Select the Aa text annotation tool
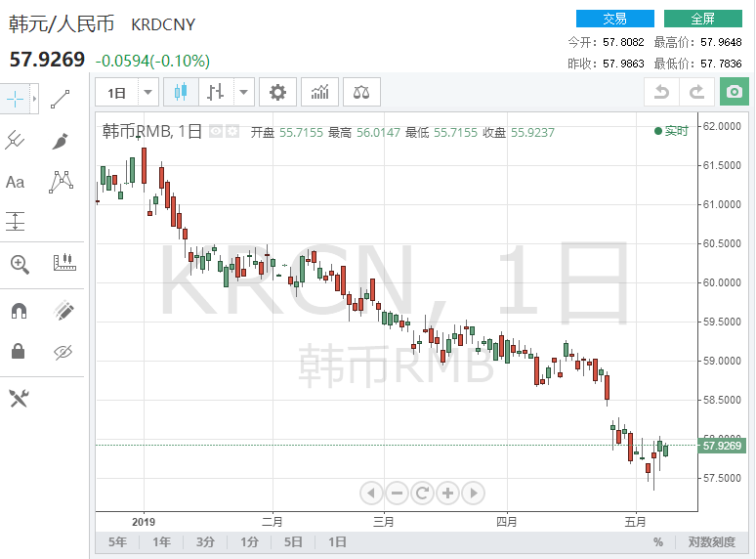The height and width of the screenshot is (559, 756). pyautogui.click(x=15, y=183)
